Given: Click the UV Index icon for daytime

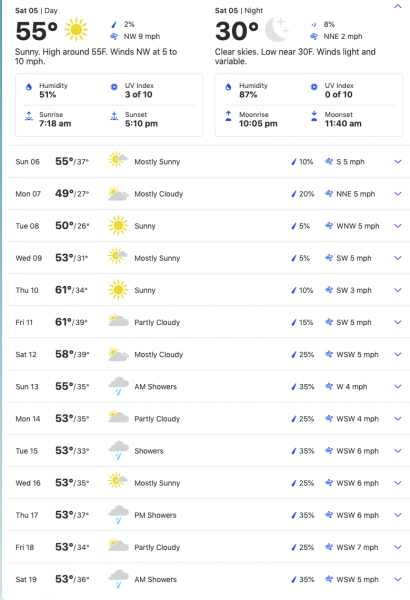Looking at the screenshot, I should pos(114,87).
